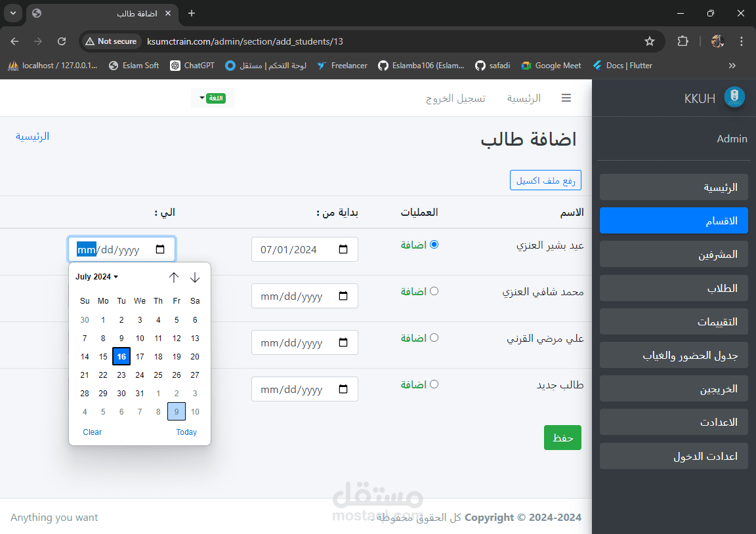This screenshot has width=756, height=534.
Task: Open the مستقل dashboard bookmark
Action: (265, 66)
